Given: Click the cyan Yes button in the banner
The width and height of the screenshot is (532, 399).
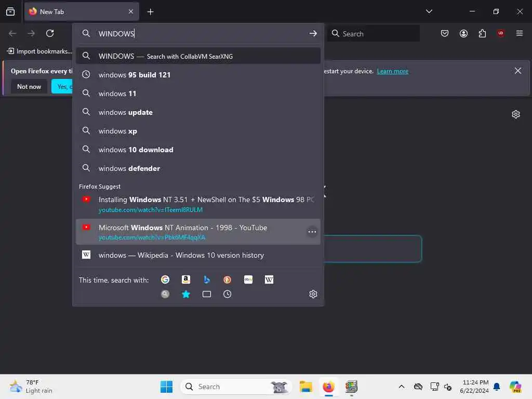Looking at the screenshot, I should tap(62, 87).
